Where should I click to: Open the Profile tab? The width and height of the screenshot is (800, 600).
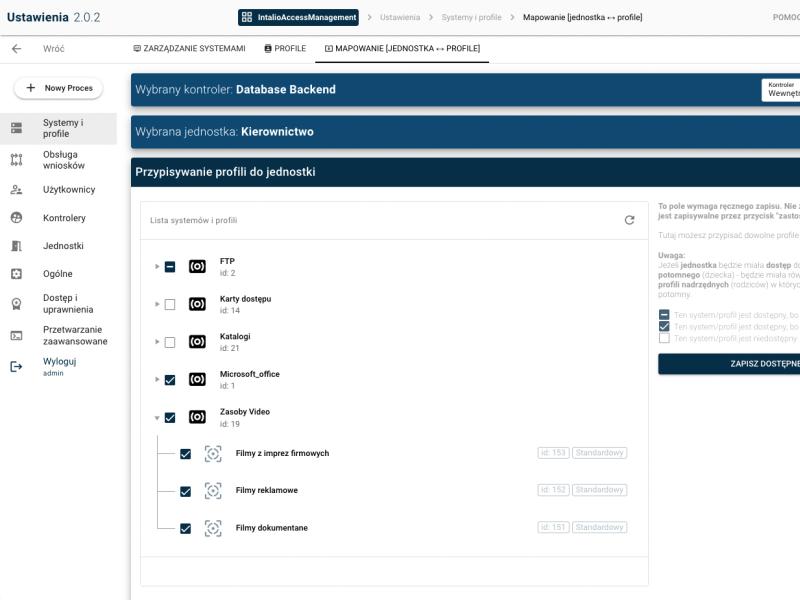[285, 48]
